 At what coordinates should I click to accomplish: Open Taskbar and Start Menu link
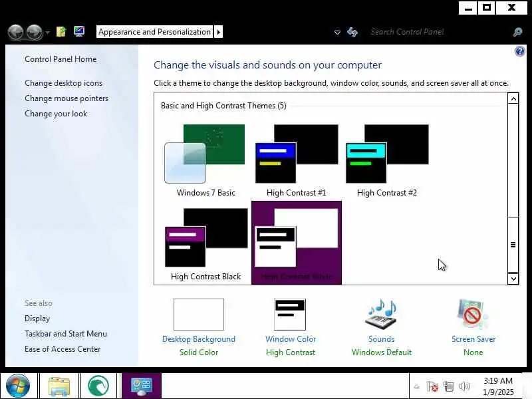[65, 334]
